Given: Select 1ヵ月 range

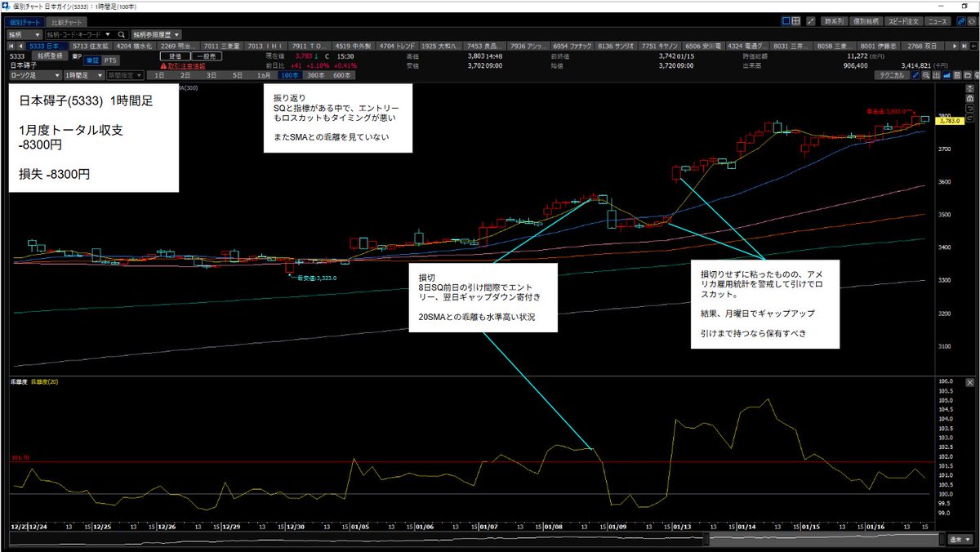Looking at the screenshot, I should [263, 74].
